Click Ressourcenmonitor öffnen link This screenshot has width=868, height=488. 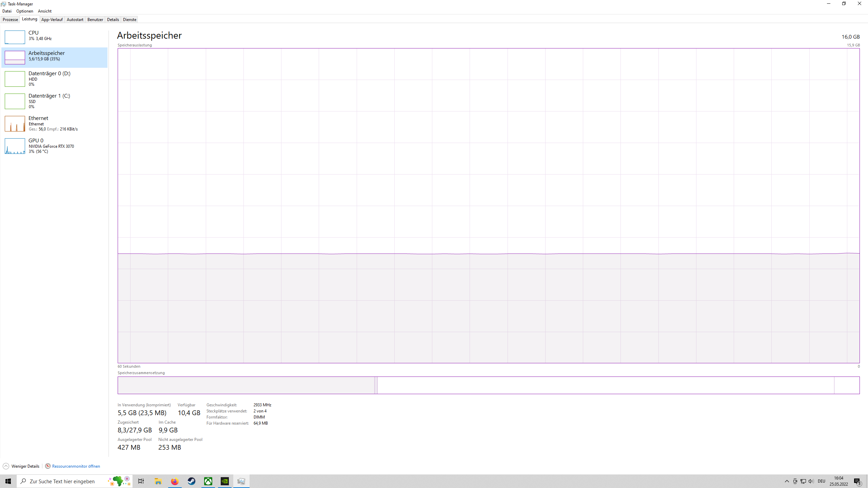point(76,466)
